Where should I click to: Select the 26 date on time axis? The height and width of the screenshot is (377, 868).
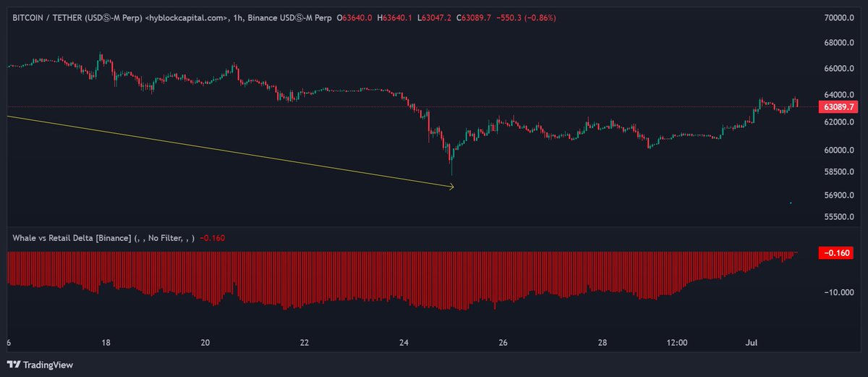click(x=503, y=342)
